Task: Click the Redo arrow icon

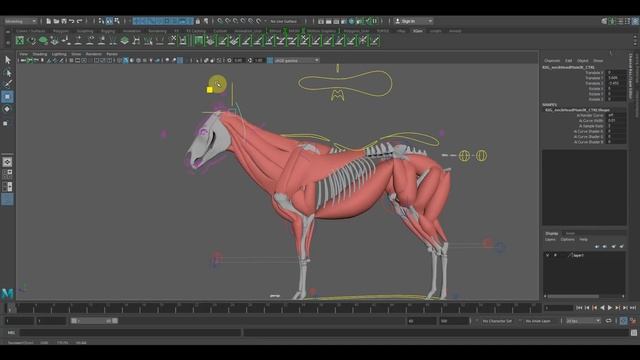Action: [x=80, y=21]
